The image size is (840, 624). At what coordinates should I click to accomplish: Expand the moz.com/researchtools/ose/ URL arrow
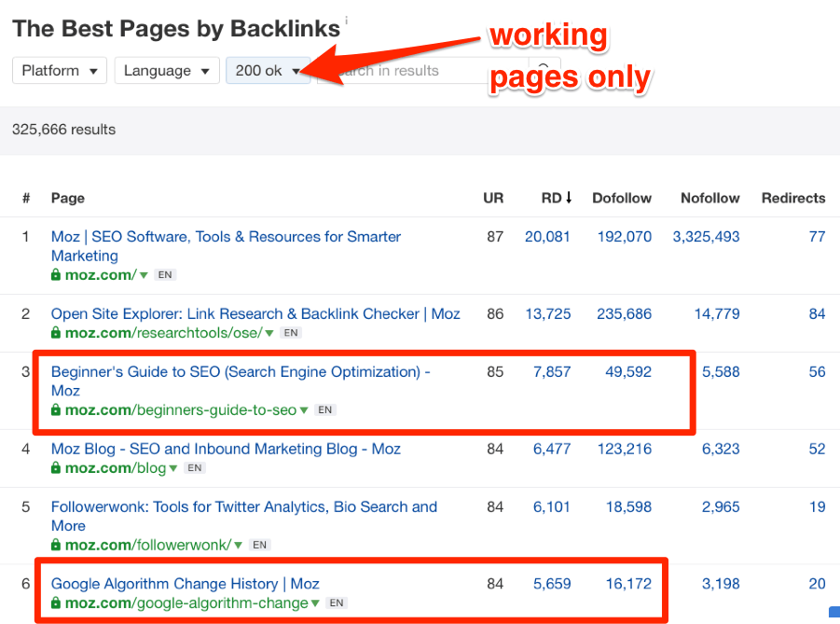[x=269, y=333]
